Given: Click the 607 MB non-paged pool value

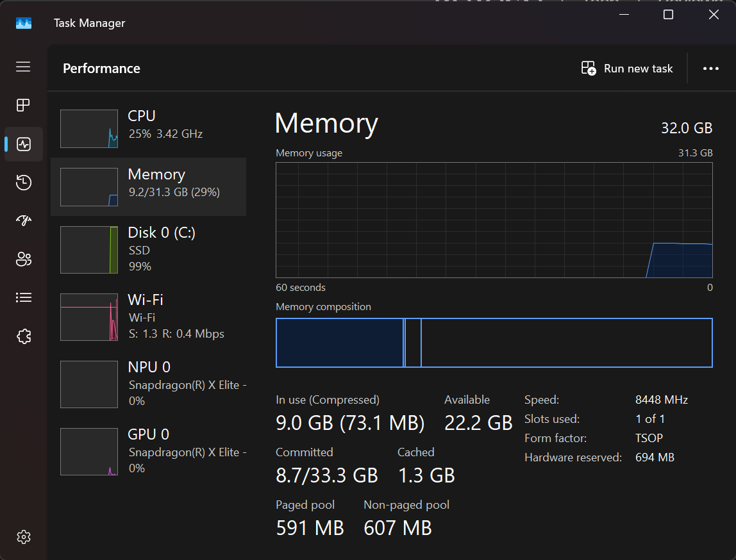Looking at the screenshot, I should click(397, 528).
